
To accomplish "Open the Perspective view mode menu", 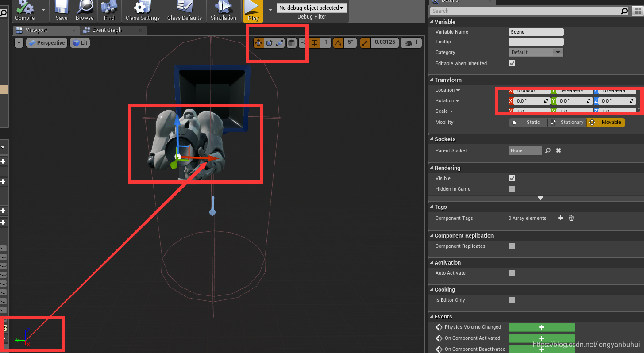I will (46, 43).
